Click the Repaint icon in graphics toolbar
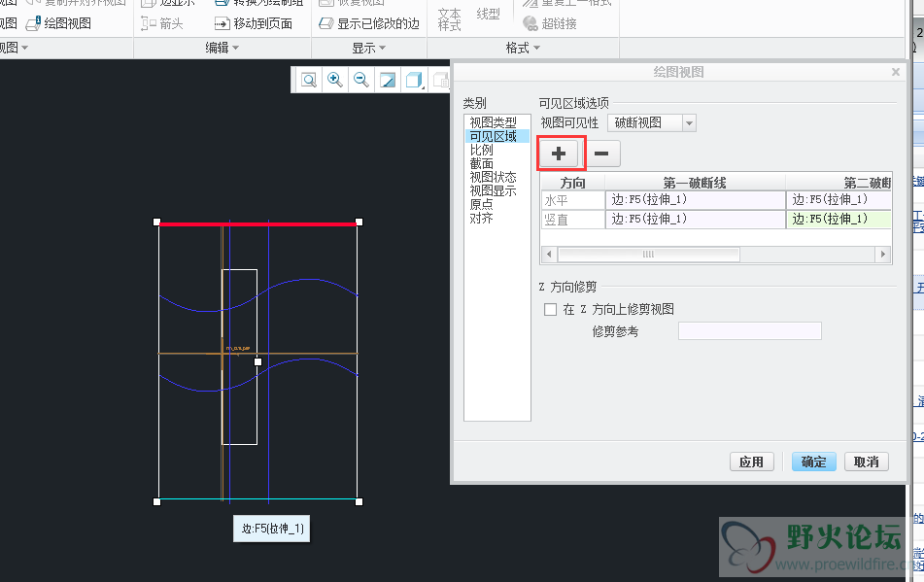The height and width of the screenshot is (582, 924). [388, 80]
